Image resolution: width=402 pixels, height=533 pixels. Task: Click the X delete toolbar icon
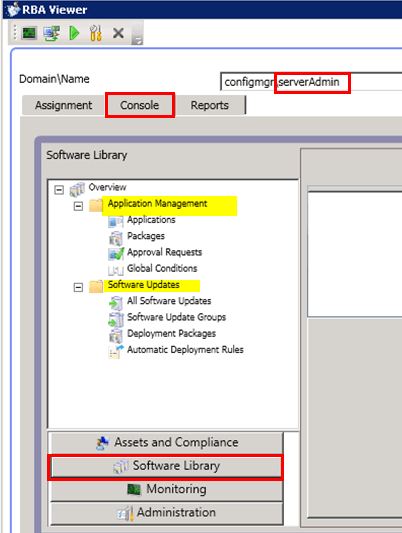pyautogui.click(x=118, y=33)
